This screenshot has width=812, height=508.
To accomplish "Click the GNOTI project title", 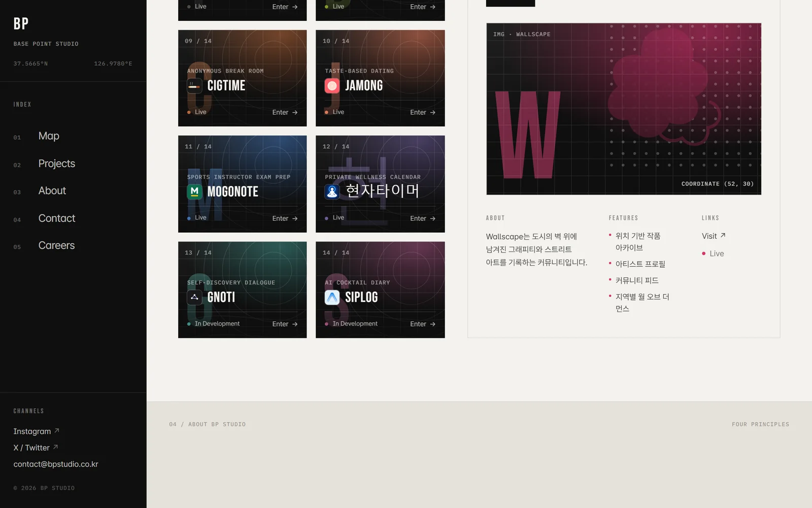I will pyautogui.click(x=221, y=297).
